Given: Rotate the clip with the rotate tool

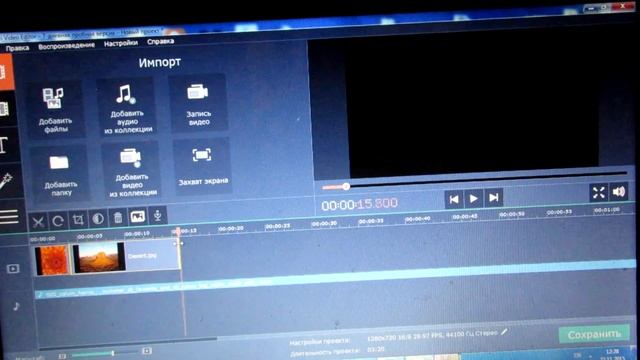Looking at the screenshot, I should [x=58, y=221].
